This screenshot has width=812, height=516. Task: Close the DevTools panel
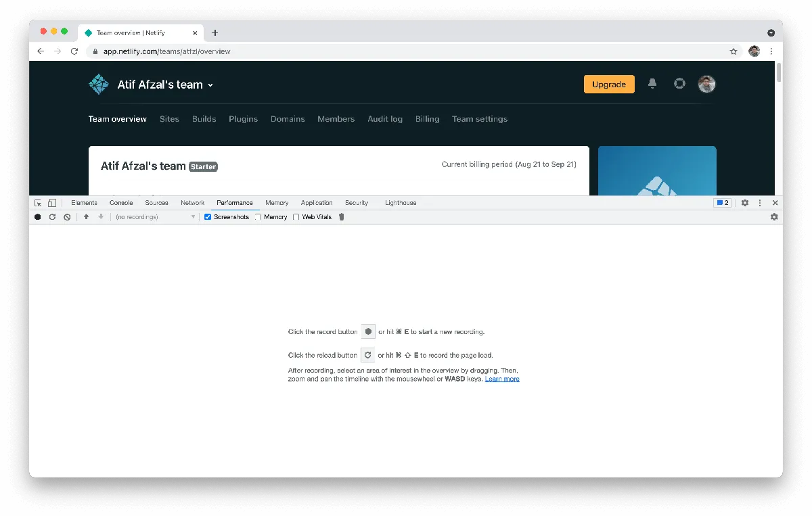(775, 203)
